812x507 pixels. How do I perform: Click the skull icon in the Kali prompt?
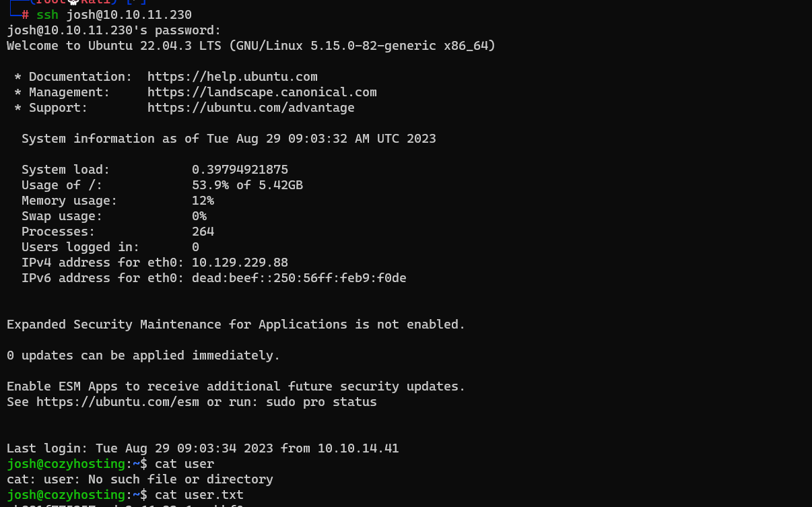[73, 3]
